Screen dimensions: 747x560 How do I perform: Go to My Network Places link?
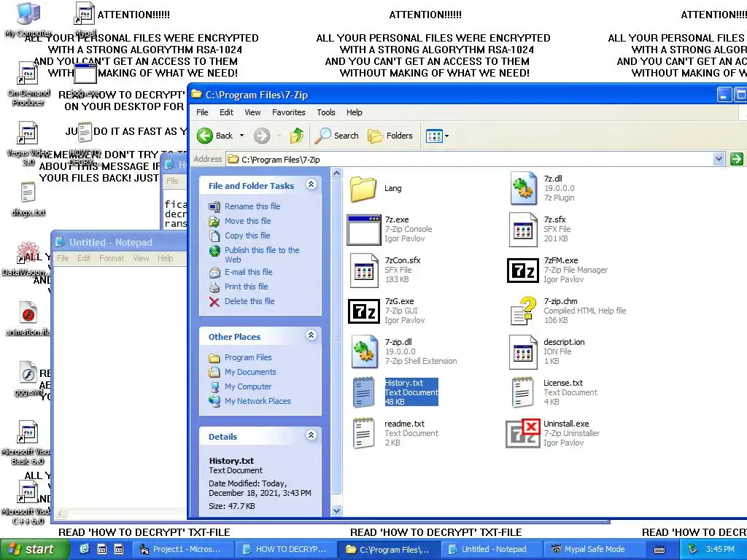258,402
